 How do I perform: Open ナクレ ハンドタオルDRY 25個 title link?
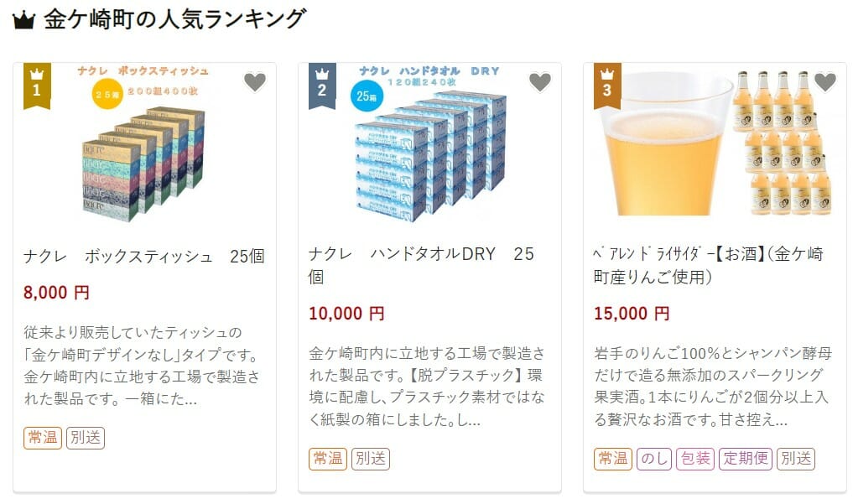click(x=422, y=265)
